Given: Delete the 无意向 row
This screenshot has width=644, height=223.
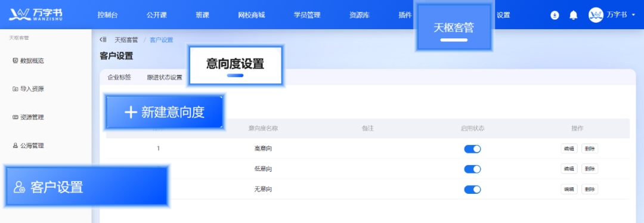Looking at the screenshot, I should 590,190.
